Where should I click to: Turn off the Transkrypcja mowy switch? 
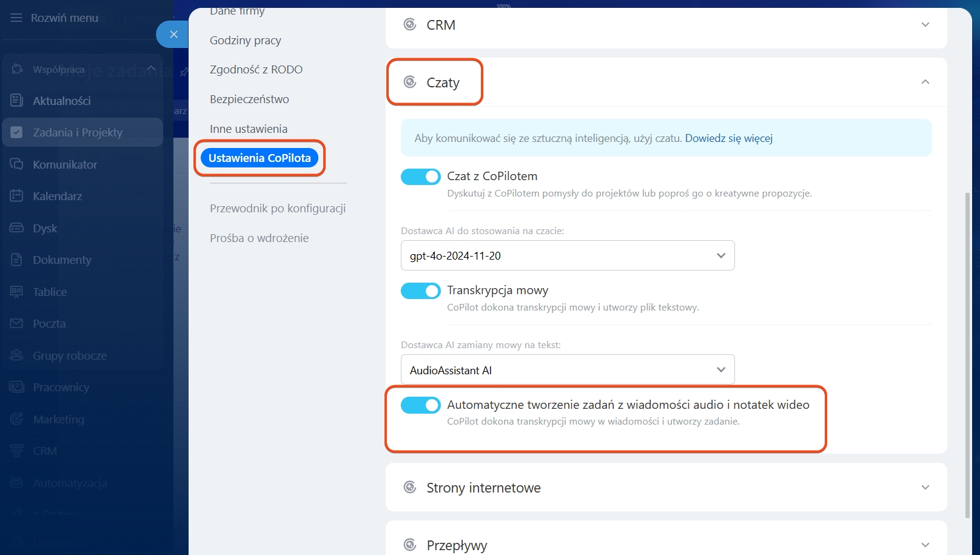click(x=420, y=291)
